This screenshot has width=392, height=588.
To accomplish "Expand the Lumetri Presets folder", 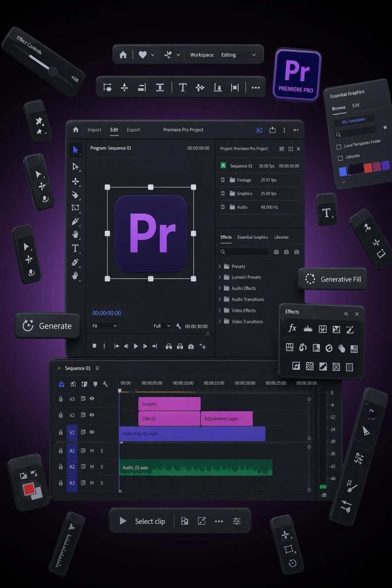I will coord(220,277).
